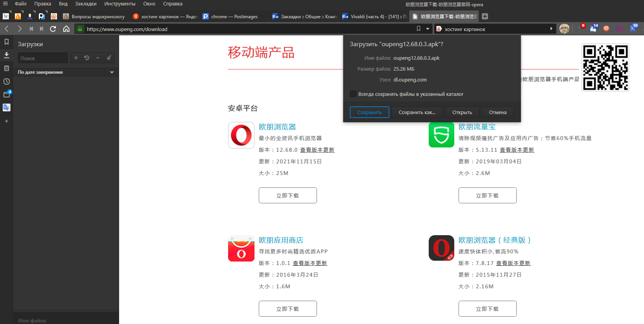Pause downloads in the Downloads panel
The width and height of the screenshot is (644, 324).
[x=76, y=58]
